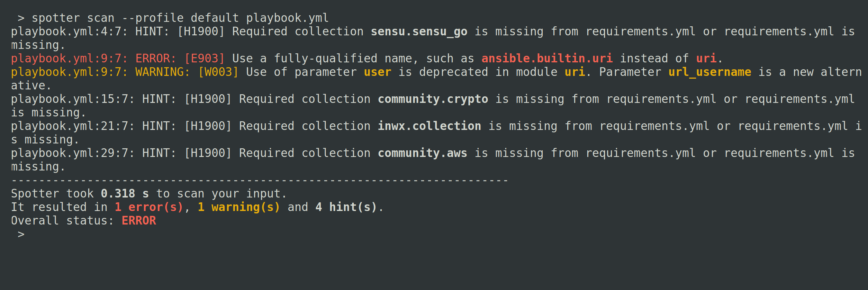Click the 0.318 s scan time
Image resolution: width=868 pixels, height=290 pixels.
[x=125, y=194]
